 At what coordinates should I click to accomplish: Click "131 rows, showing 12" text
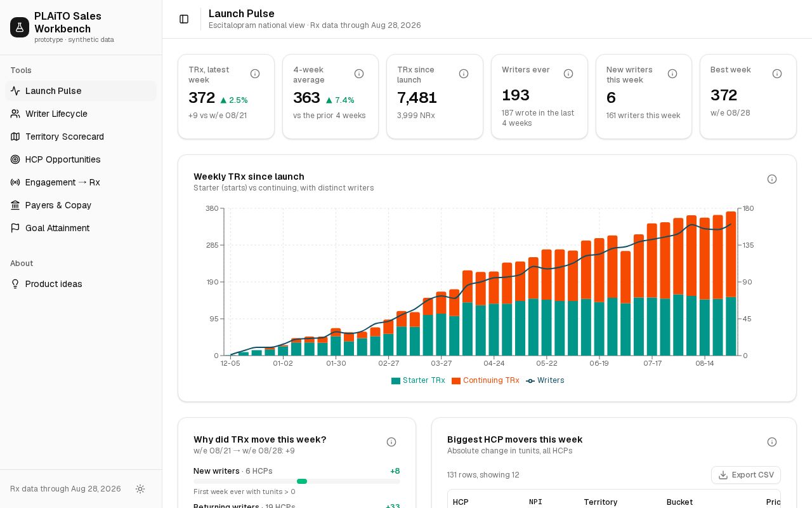(483, 475)
